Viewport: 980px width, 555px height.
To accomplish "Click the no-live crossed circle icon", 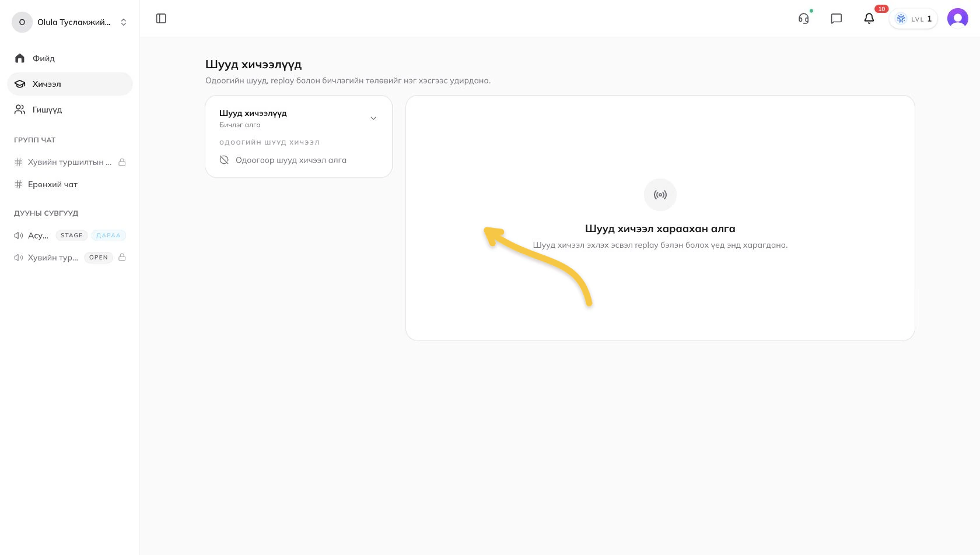I will click(224, 160).
